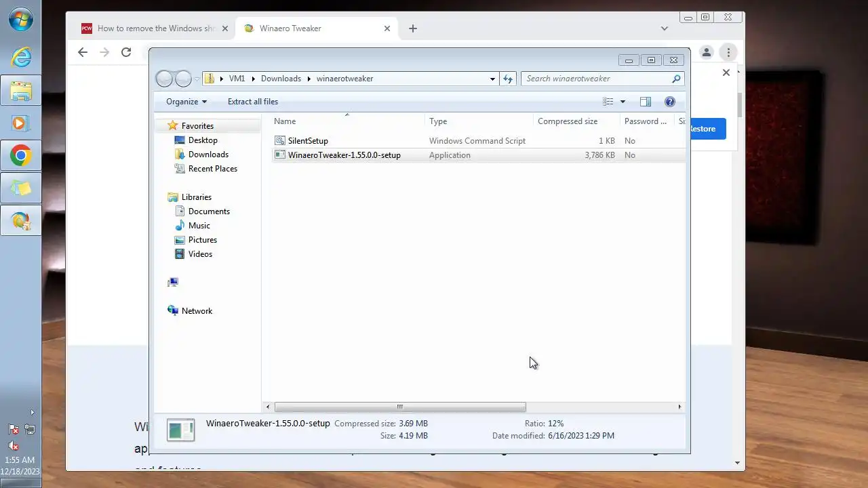Click the Downloads breadcrumb segment
Screen dimensions: 868x488
(x=281, y=79)
